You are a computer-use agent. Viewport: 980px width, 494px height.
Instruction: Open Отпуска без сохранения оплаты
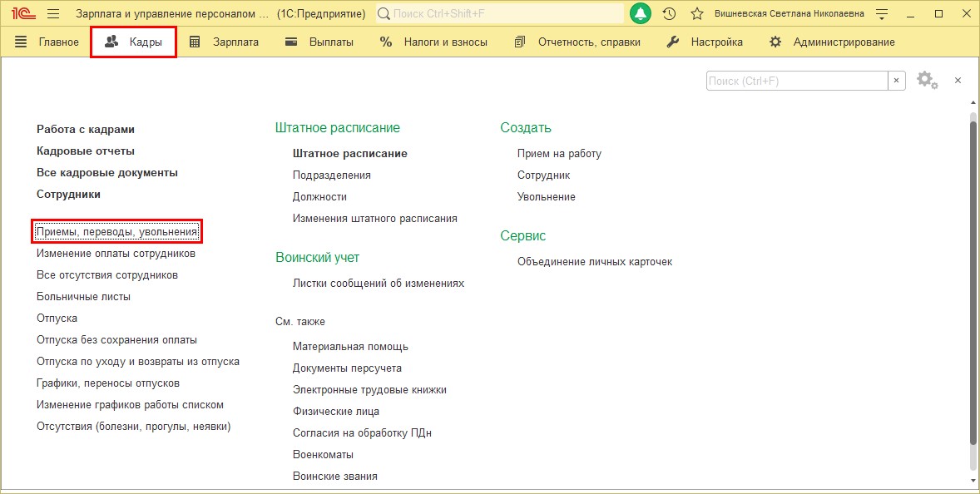click(x=116, y=340)
